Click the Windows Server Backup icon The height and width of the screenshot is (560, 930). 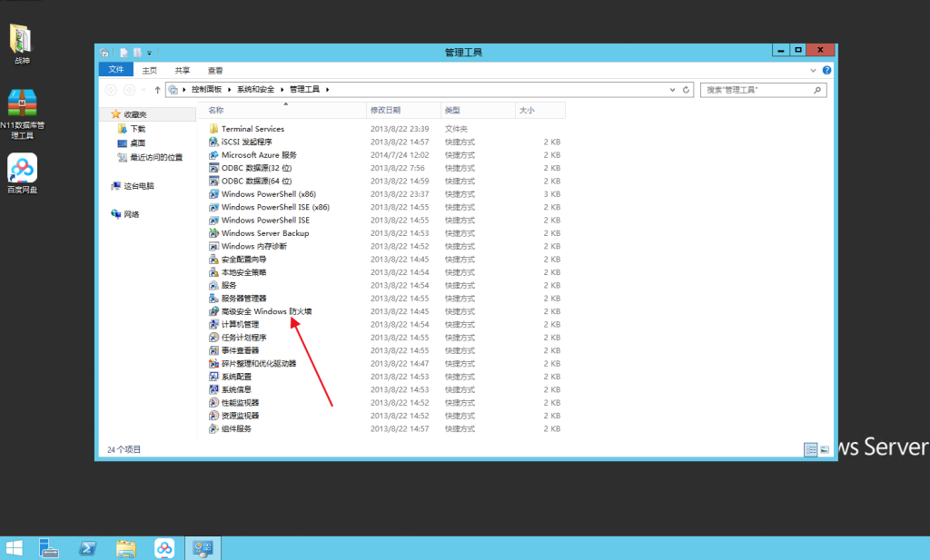tap(213, 233)
